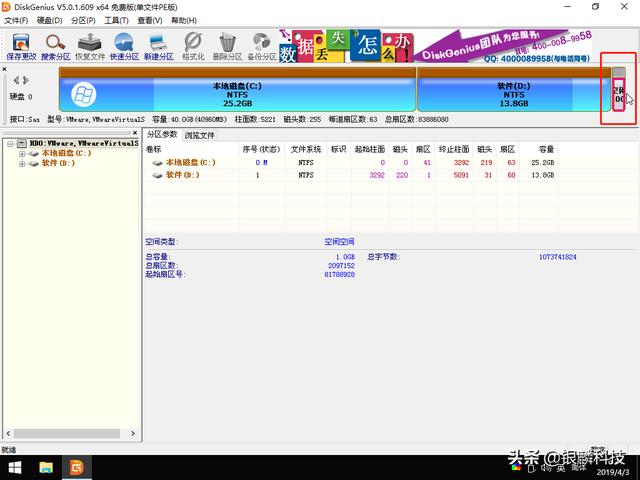The image size is (640, 480).
Task: Select the C: NTFS 25.2GB partition bar
Action: point(238,89)
